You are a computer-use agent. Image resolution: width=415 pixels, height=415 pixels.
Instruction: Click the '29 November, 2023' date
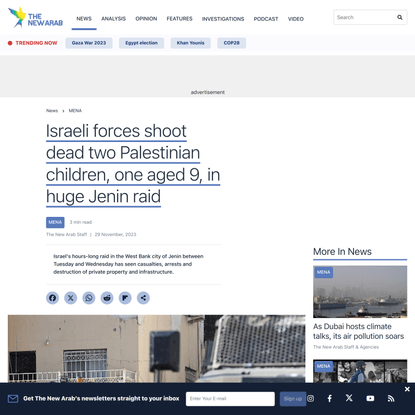click(115, 234)
